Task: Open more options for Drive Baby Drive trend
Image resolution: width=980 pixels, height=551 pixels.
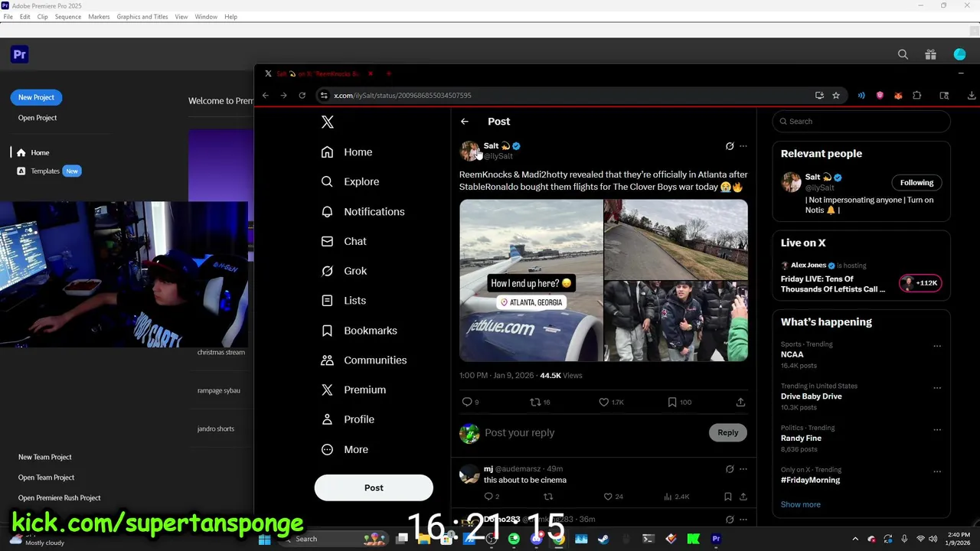Action: coord(937,388)
